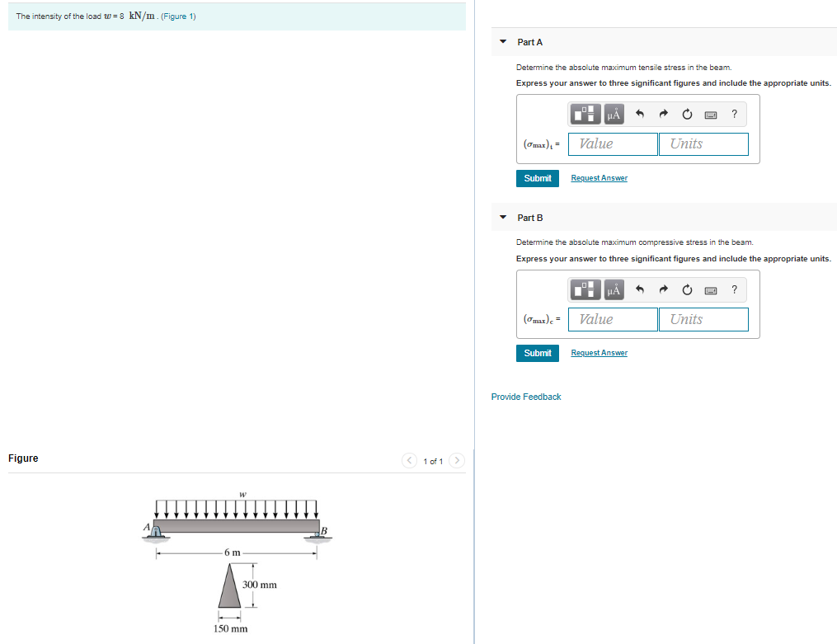This screenshot has width=837, height=644.
Task: Open keyboard shortcuts icon in Part A toolbar
Action: point(710,114)
